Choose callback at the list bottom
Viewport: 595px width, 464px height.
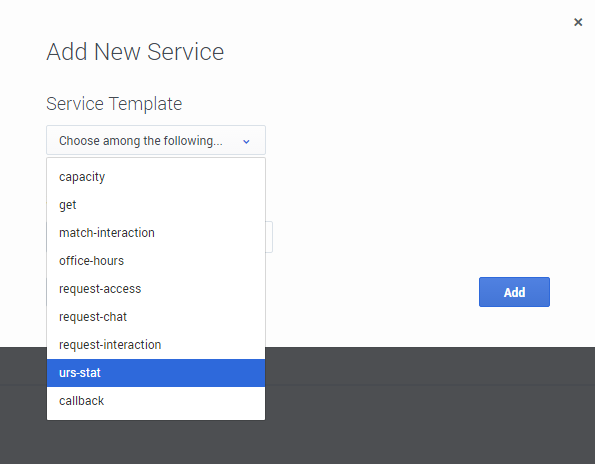coord(156,401)
